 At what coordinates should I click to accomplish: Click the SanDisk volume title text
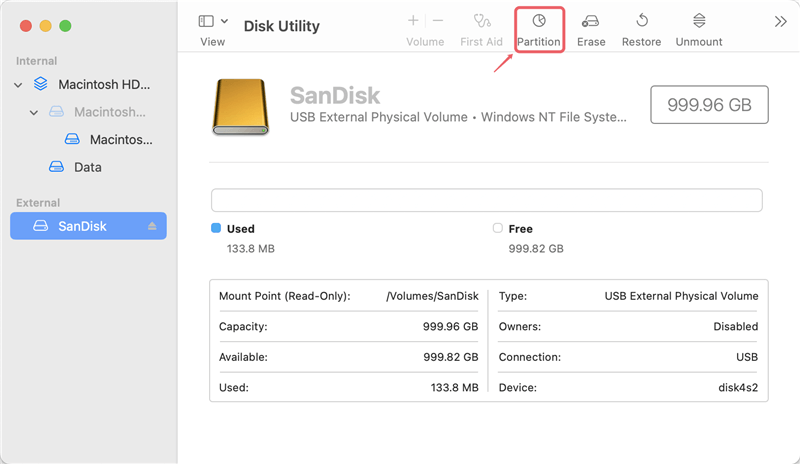click(x=335, y=95)
